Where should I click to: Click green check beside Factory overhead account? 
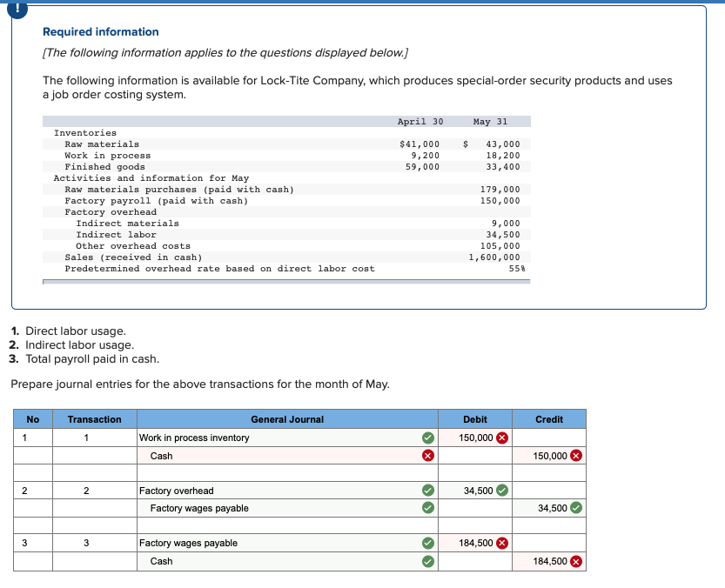click(428, 490)
